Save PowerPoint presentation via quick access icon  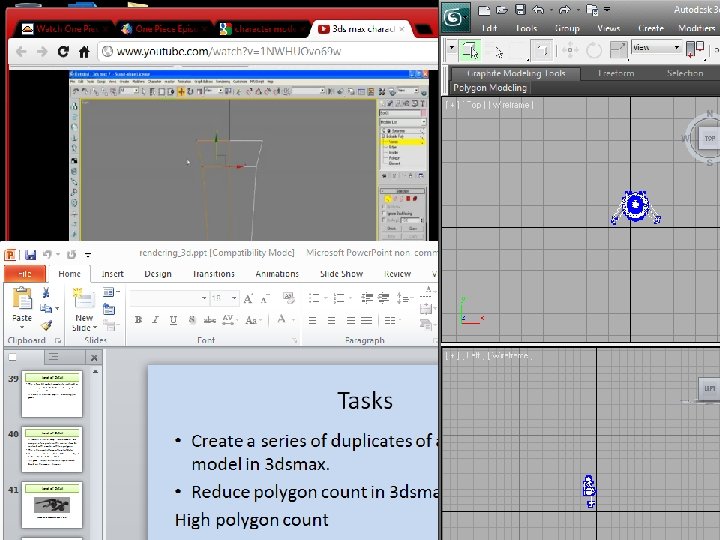tap(30, 254)
